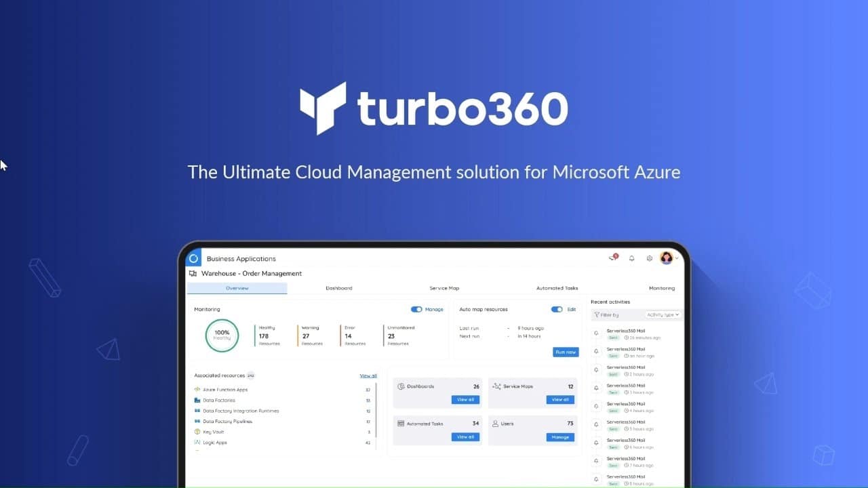
Task: Click the Key Vault icon
Action: click(x=197, y=432)
